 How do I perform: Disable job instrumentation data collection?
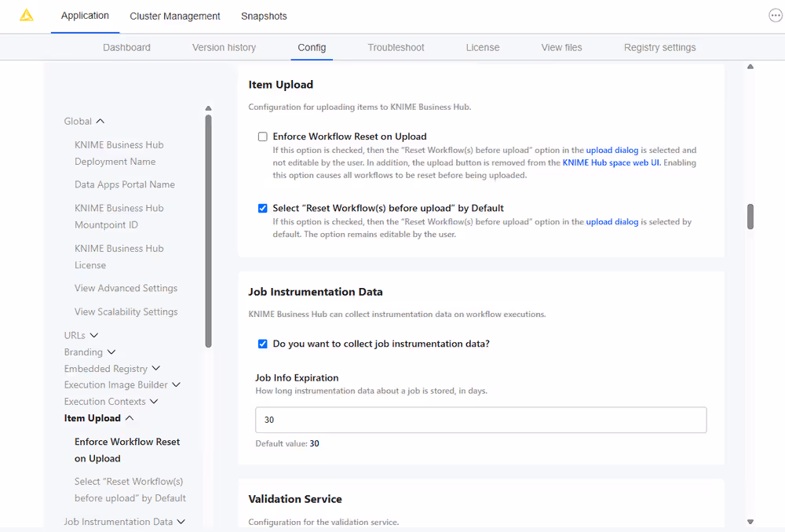(262, 343)
